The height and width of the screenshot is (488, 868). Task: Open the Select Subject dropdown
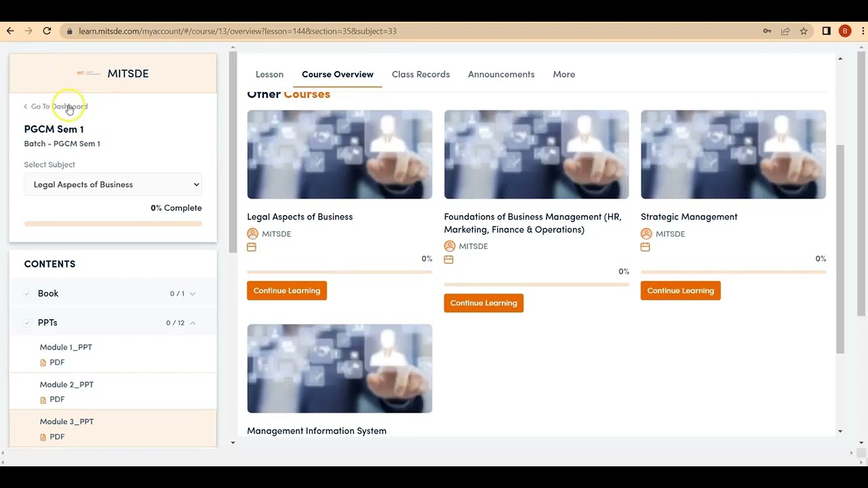(113, 184)
